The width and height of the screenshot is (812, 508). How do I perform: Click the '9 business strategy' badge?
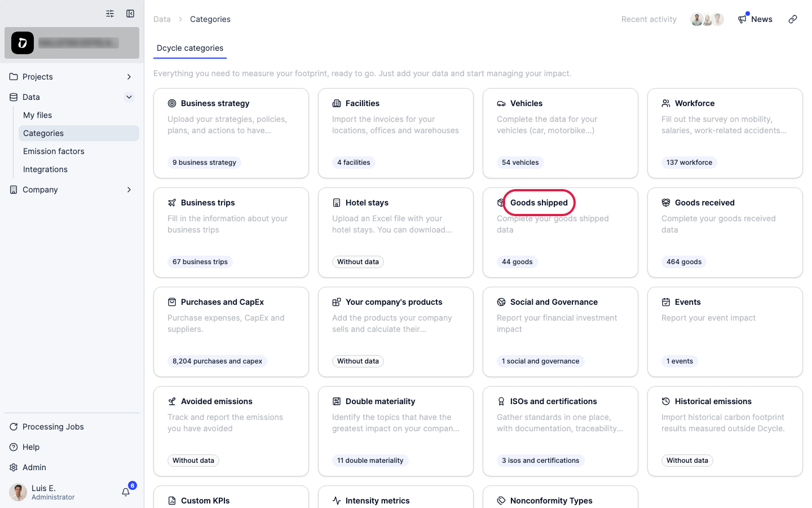[x=204, y=163]
